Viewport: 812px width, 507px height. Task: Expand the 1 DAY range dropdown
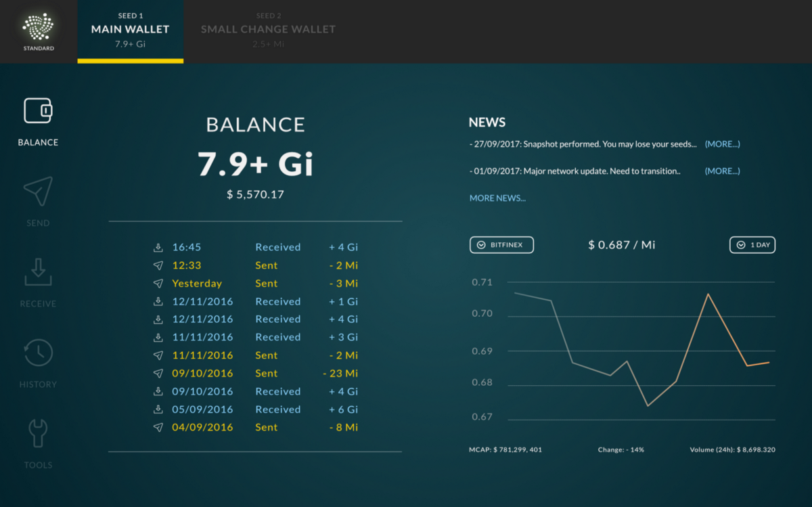tap(752, 244)
